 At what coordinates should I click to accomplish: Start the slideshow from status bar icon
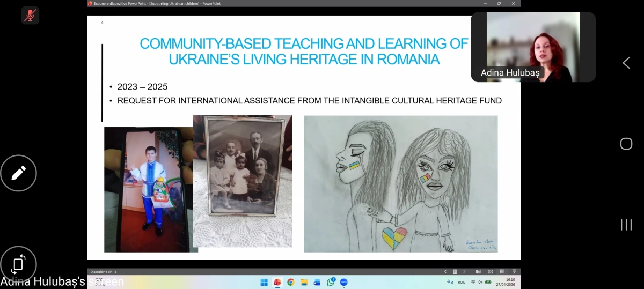coord(514,272)
